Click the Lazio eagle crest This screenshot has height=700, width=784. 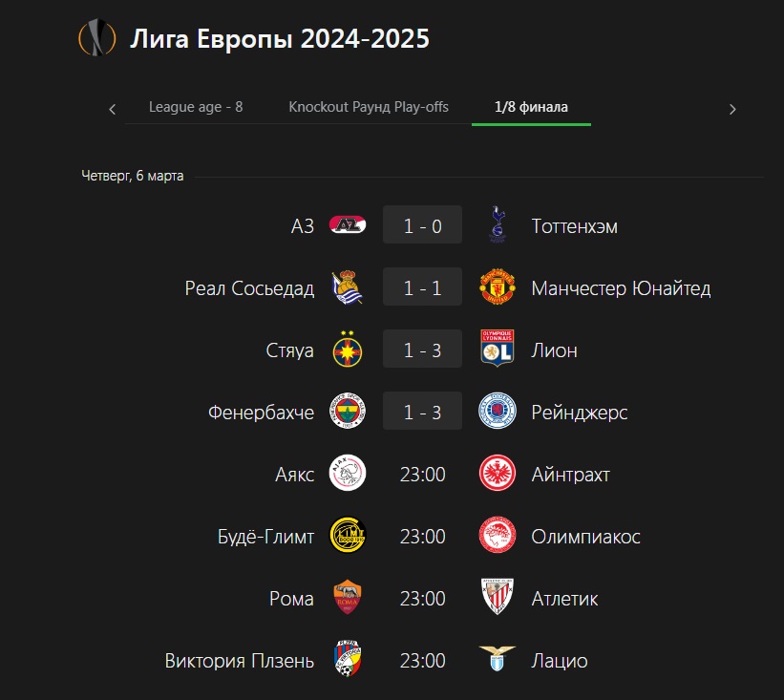497,659
